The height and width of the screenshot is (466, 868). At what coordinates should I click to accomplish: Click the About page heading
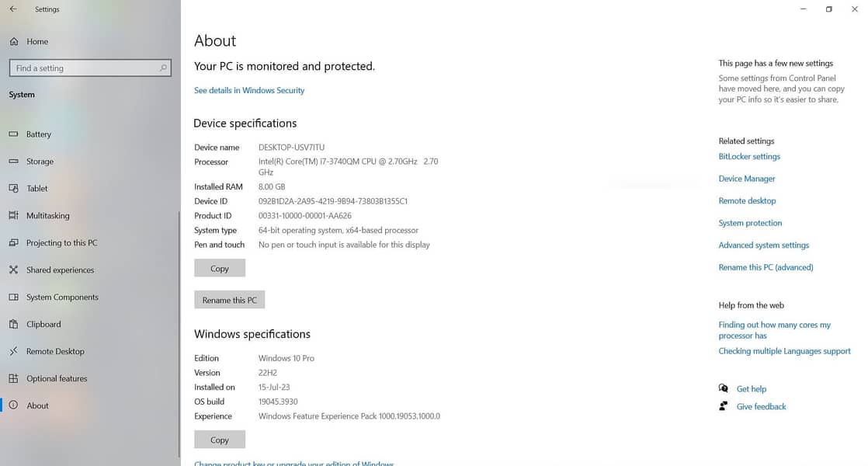[215, 40]
